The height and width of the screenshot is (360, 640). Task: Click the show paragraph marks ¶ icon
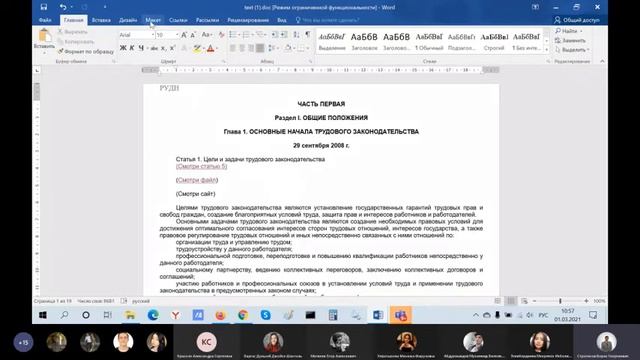coord(307,35)
